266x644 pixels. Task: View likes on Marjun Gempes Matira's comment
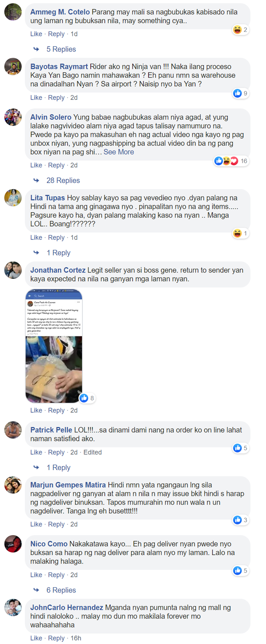coord(240,520)
